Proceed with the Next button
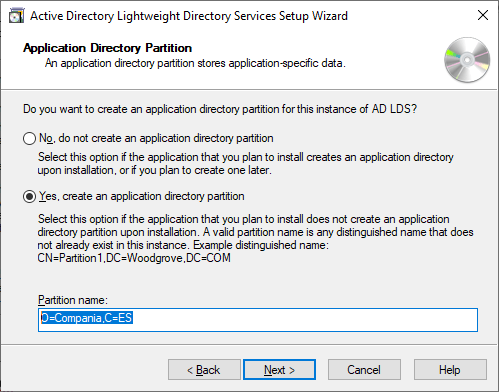Viewport: 499px width, 392px height. (279, 369)
